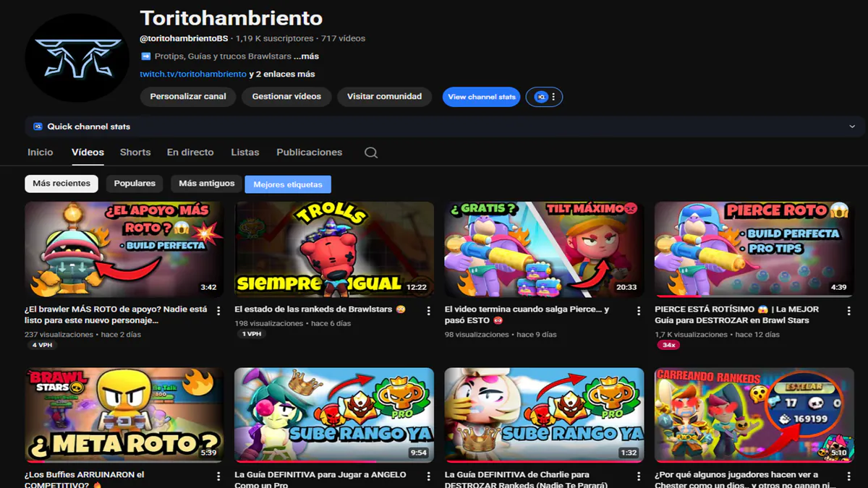This screenshot has width=868, height=488.
Task: Open the twitch.tv/toritohambriento link
Action: pos(193,74)
